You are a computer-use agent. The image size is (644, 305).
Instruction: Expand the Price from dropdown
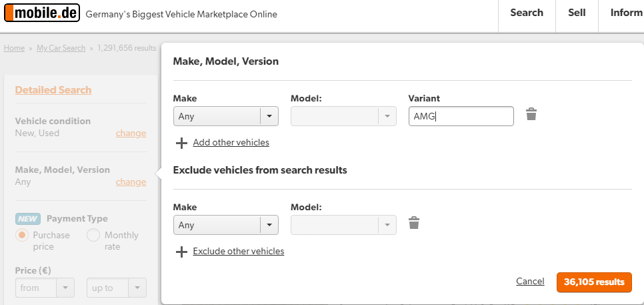(x=44, y=288)
